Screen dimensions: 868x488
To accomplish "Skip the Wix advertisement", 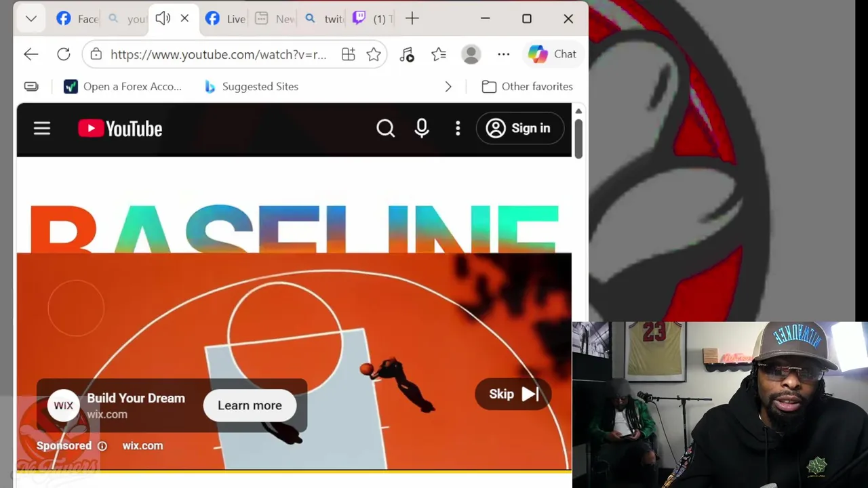I will pos(513,394).
